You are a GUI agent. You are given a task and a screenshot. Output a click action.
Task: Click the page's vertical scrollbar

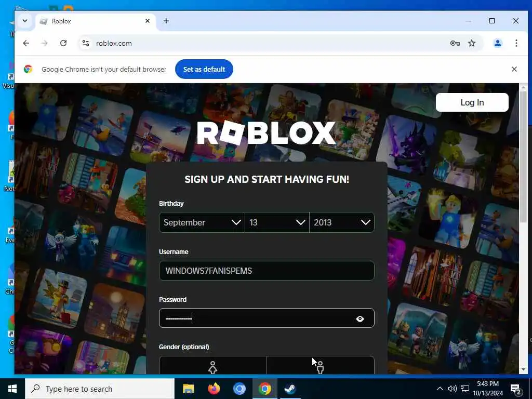coord(523,156)
